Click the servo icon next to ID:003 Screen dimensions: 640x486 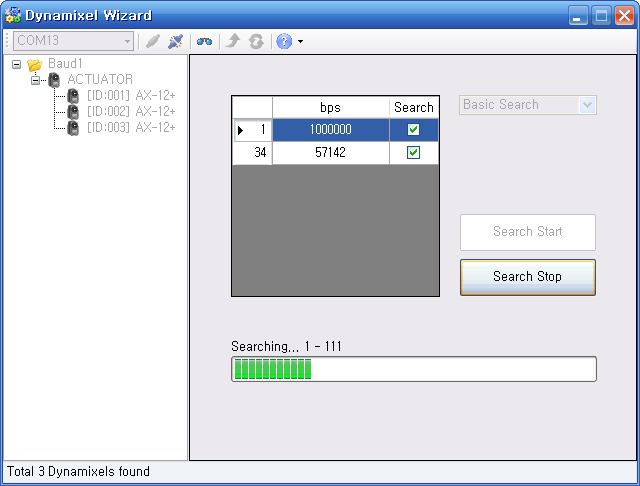pyautogui.click(x=73, y=128)
